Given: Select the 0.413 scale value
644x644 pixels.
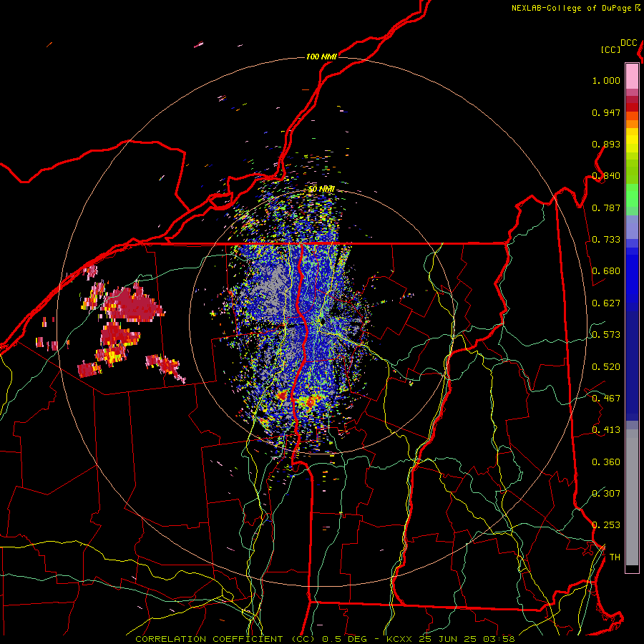Looking at the screenshot, I should 606,430.
